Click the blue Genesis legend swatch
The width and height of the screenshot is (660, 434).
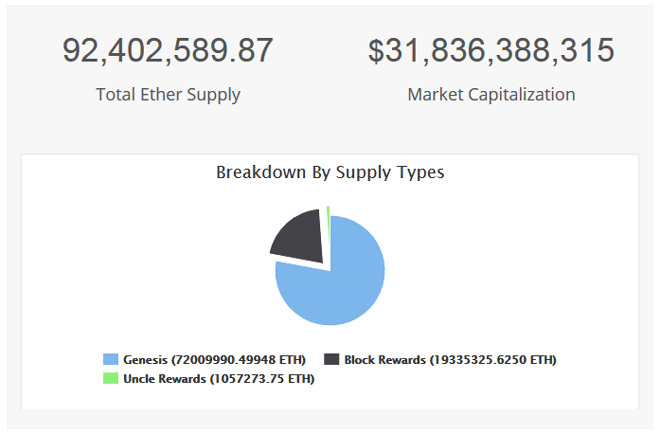pyautogui.click(x=111, y=359)
